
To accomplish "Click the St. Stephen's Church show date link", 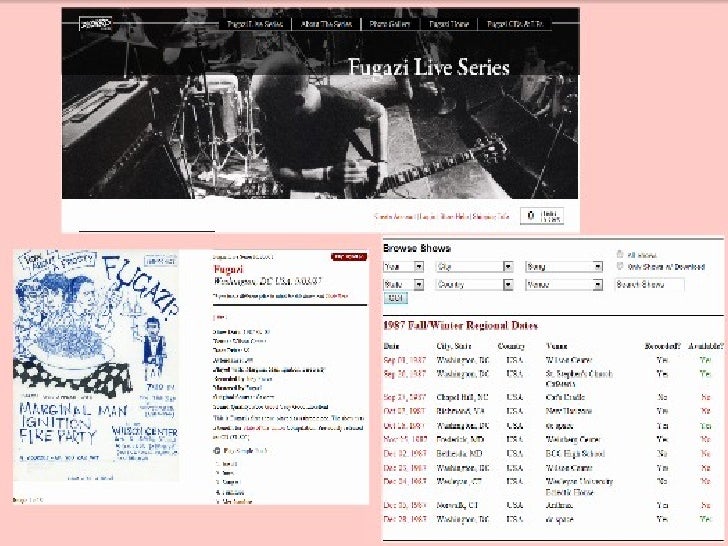I will 405,373.
